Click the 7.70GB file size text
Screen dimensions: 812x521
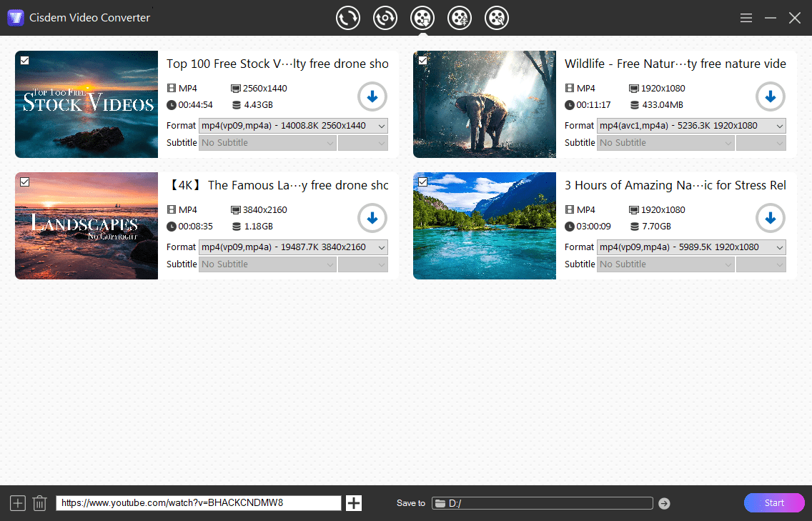pyautogui.click(x=657, y=227)
